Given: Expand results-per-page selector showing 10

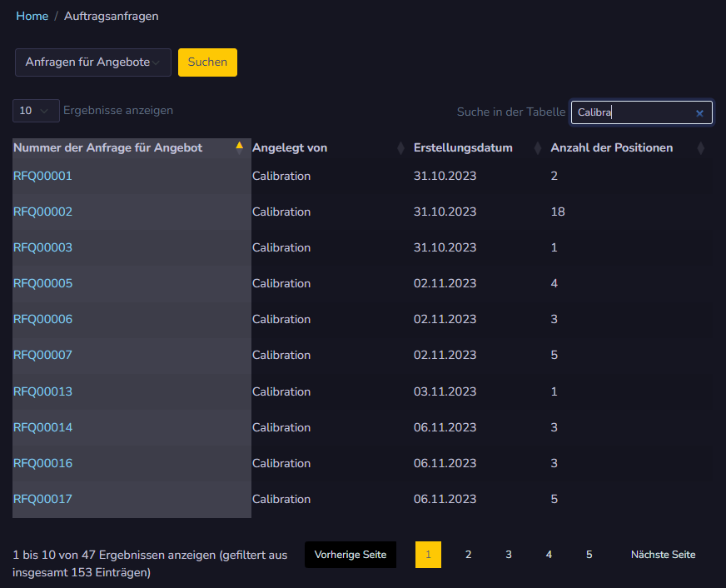Looking at the screenshot, I should 36,111.
